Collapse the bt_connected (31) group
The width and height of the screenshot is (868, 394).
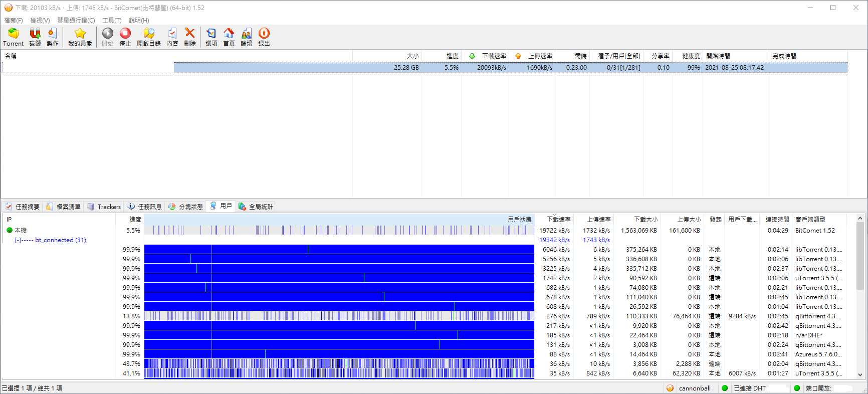point(18,240)
